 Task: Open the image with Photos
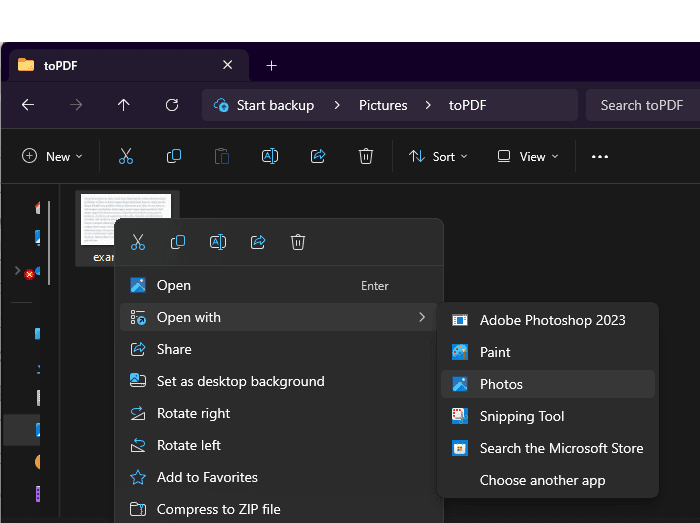pos(548,384)
